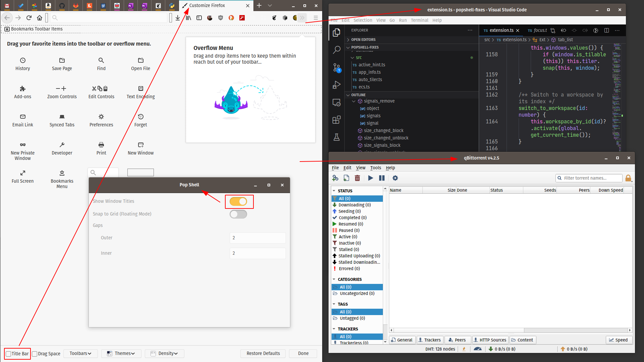Click the lock icon in qBittorrent toolbar

628,178
